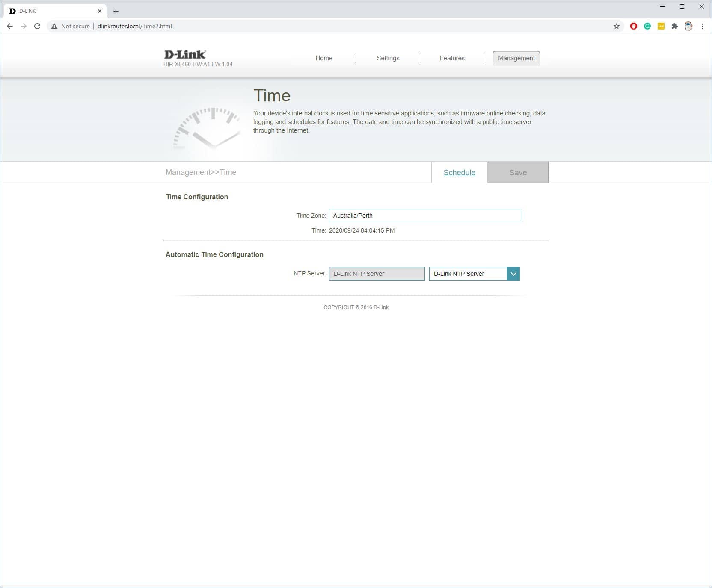Minimize the browser window
This screenshot has height=588, width=712.
(x=662, y=6)
